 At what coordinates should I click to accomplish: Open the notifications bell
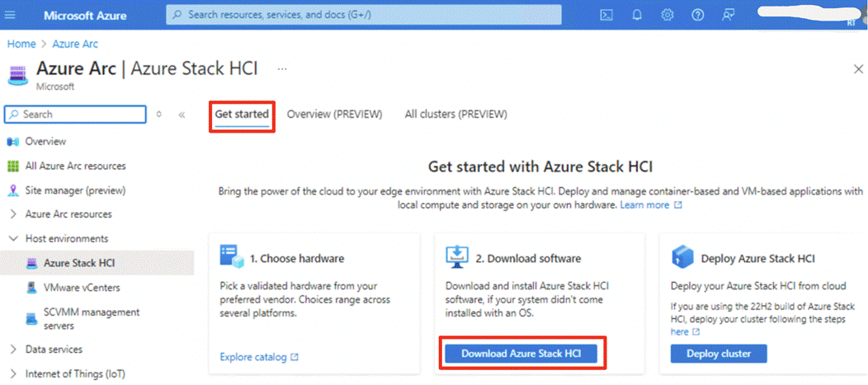click(637, 15)
